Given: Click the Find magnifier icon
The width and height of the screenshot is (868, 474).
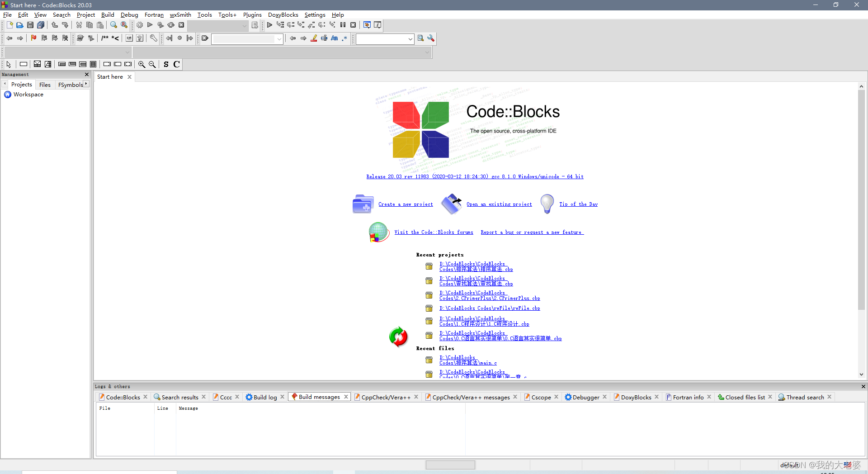Looking at the screenshot, I should [x=114, y=25].
